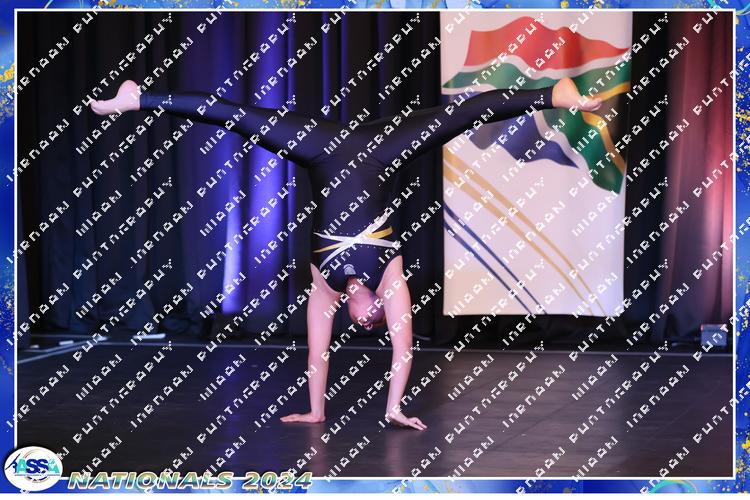Screen dimensions: 750x500
Task: Click the gymnast's left-side hand on the floor
Action: pos(302,416)
